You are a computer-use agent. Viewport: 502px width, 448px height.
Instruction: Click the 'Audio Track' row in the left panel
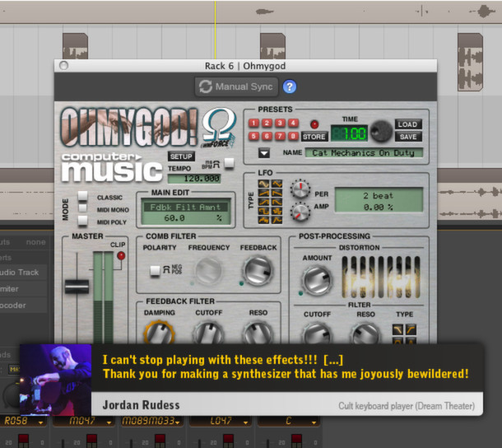coord(23,273)
